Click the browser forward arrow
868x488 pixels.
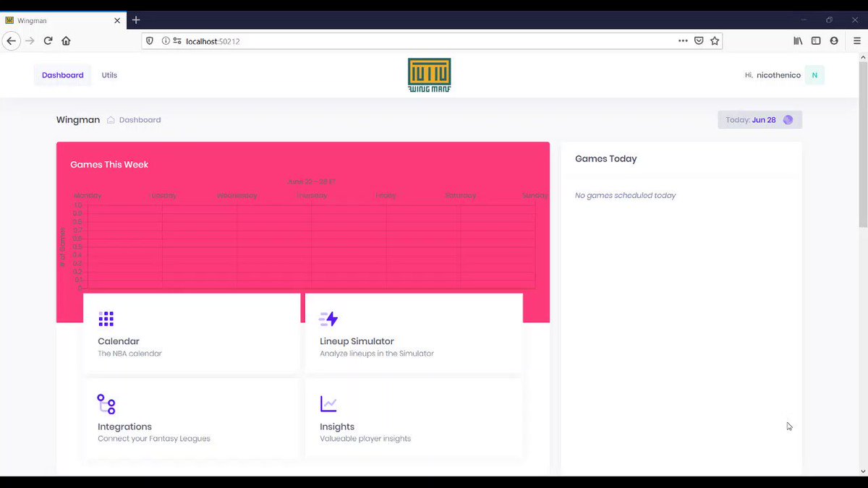click(x=30, y=41)
